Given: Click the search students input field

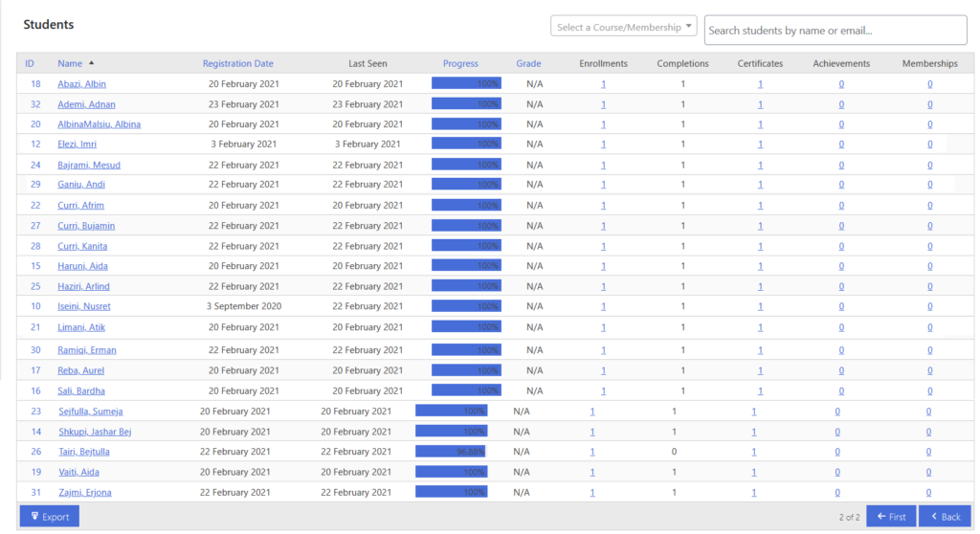Looking at the screenshot, I should [835, 31].
